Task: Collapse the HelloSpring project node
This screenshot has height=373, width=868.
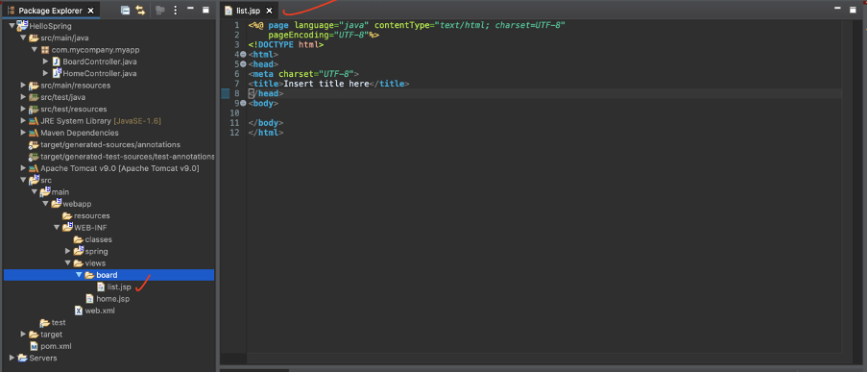Action: pyautogui.click(x=12, y=26)
